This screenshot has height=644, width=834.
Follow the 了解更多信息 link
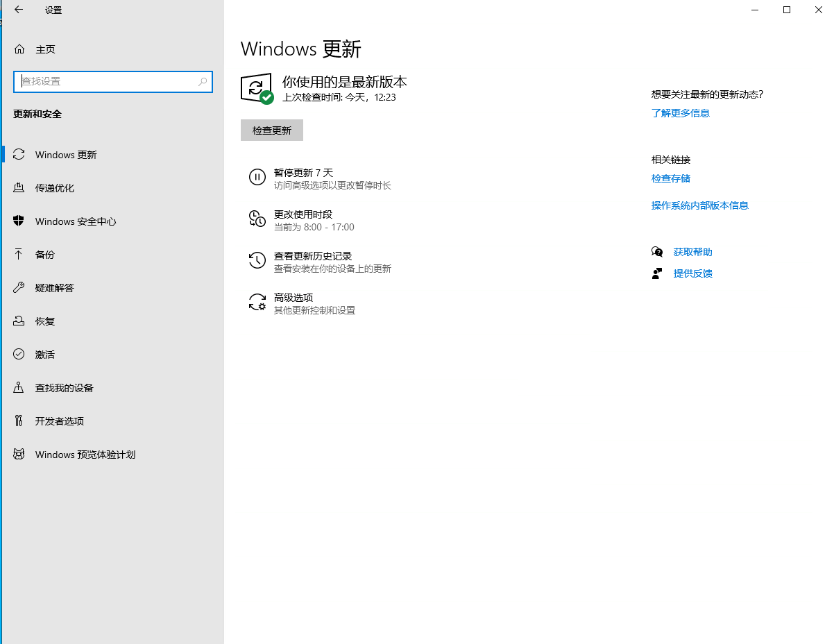[681, 113]
